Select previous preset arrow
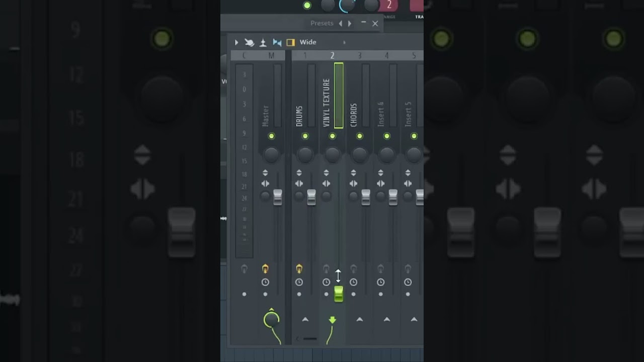 (340, 24)
